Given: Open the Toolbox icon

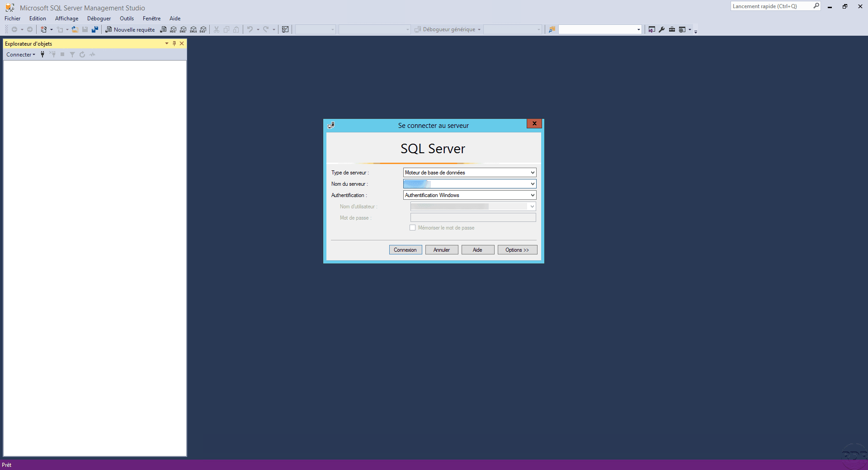Looking at the screenshot, I should pyautogui.click(x=672, y=29).
